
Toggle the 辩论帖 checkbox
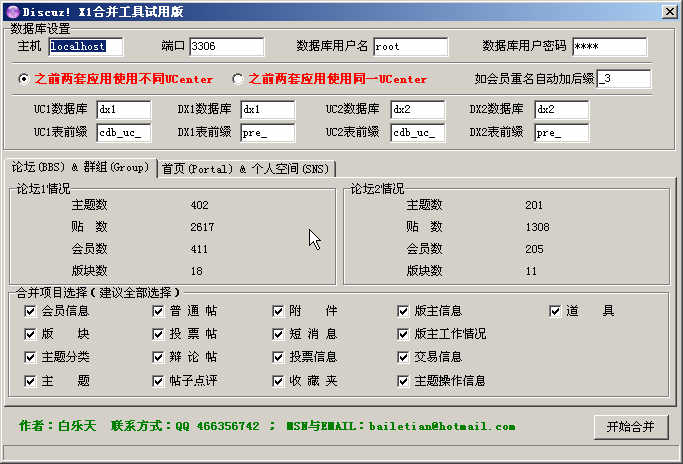[x=158, y=357]
